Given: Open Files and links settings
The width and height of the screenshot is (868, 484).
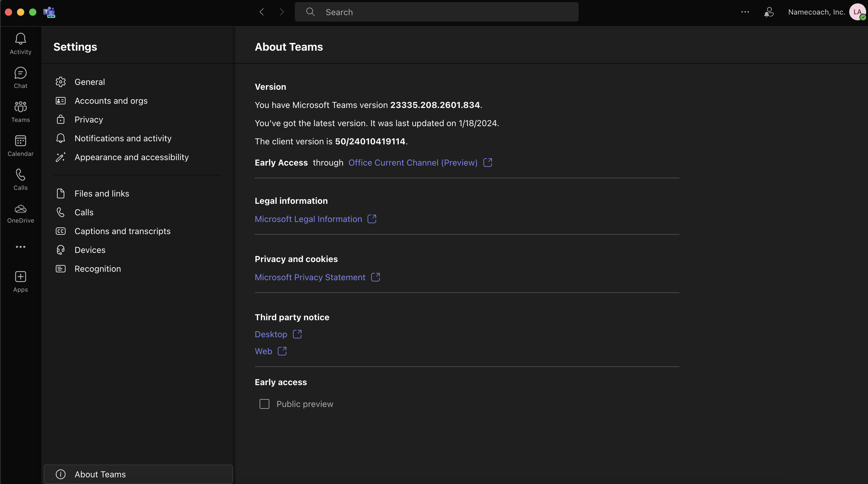Looking at the screenshot, I should pos(138,194).
